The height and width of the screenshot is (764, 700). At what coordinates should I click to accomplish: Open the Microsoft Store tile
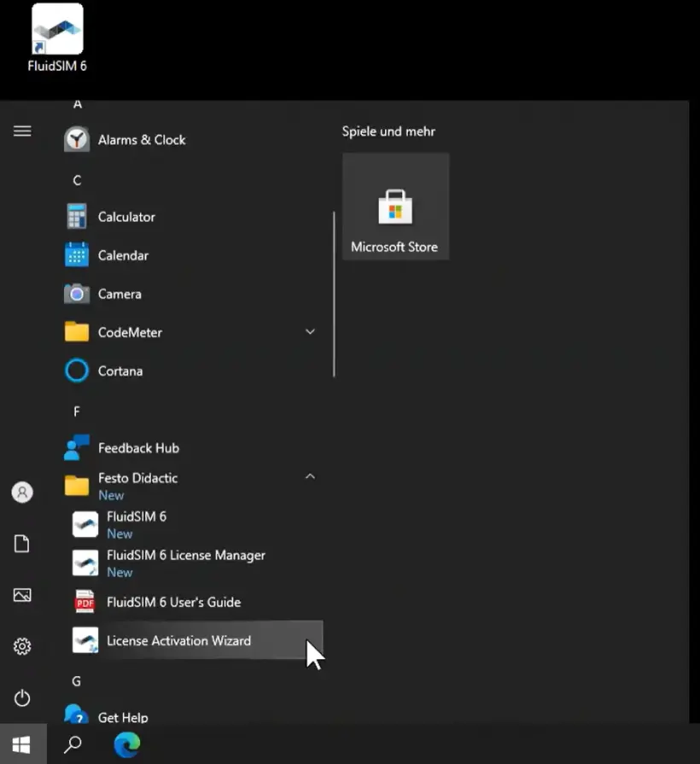point(395,206)
